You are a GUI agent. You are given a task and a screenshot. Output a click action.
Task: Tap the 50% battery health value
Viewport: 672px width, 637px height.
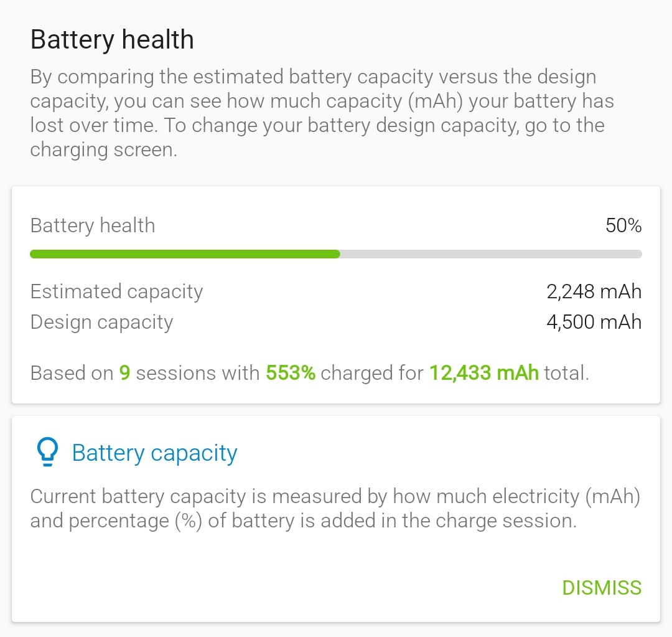(623, 225)
